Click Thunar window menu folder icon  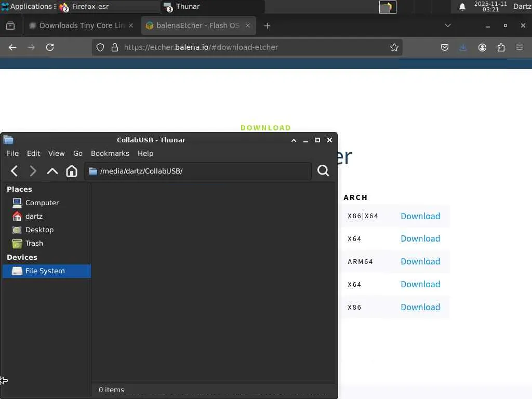point(8,140)
